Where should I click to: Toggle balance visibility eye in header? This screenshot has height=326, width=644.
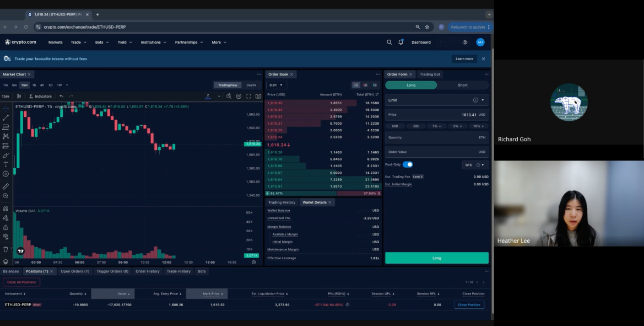point(465,42)
